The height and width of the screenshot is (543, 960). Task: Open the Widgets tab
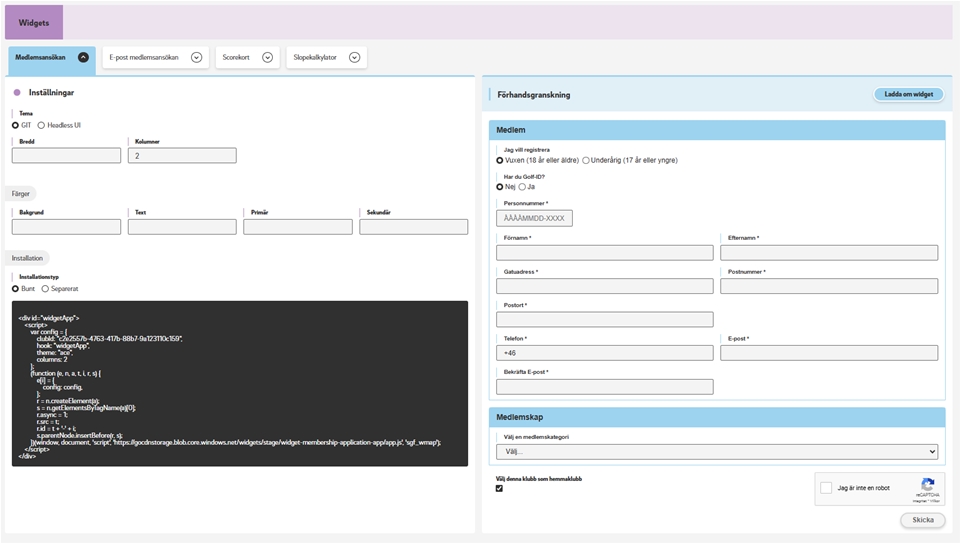(x=34, y=22)
